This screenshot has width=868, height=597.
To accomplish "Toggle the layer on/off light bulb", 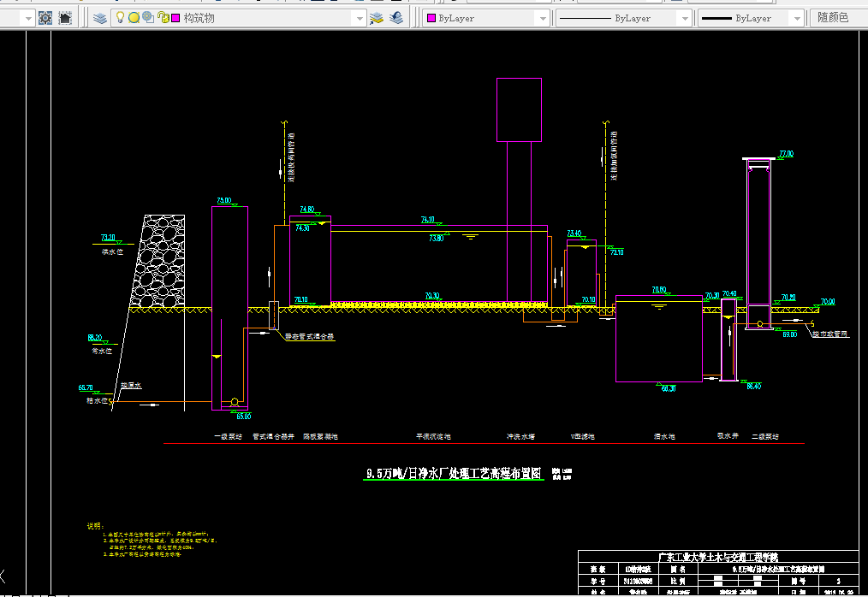I will tap(120, 18).
